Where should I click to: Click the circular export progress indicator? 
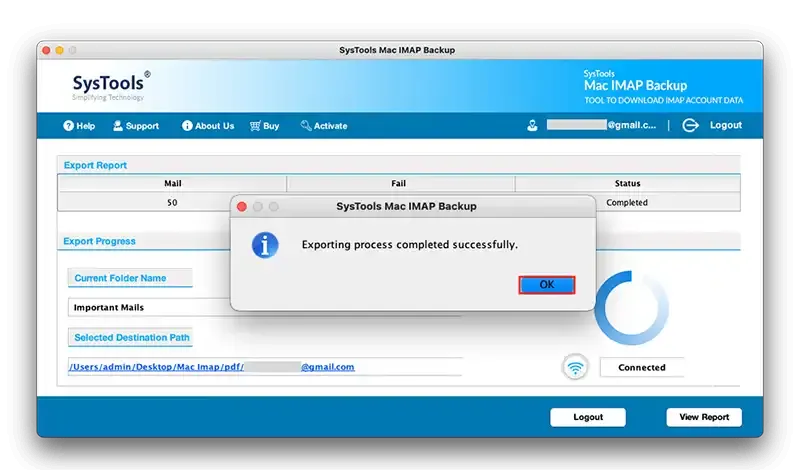click(632, 308)
